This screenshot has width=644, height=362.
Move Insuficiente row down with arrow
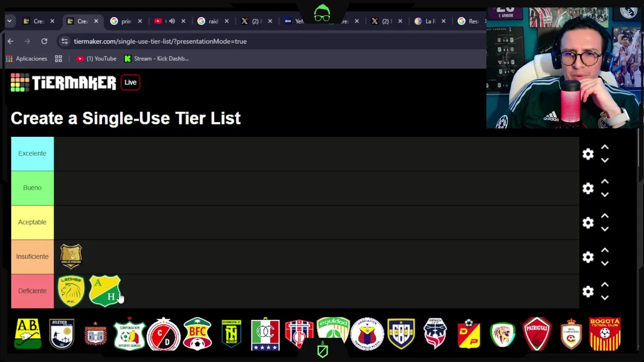coord(605,263)
